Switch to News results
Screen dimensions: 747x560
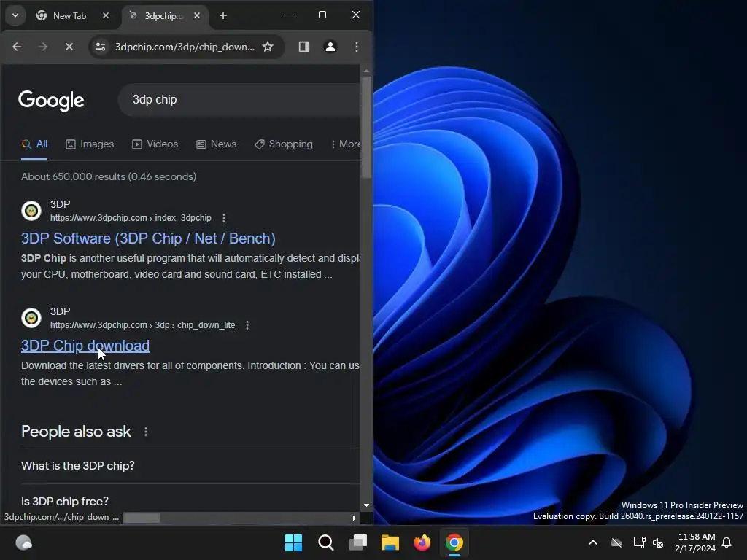pos(216,144)
